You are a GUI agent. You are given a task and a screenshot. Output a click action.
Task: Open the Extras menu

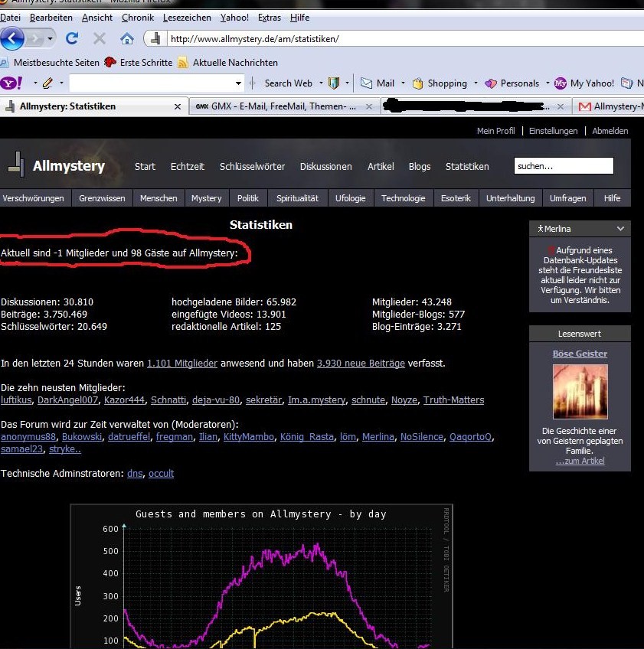(270, 18)
